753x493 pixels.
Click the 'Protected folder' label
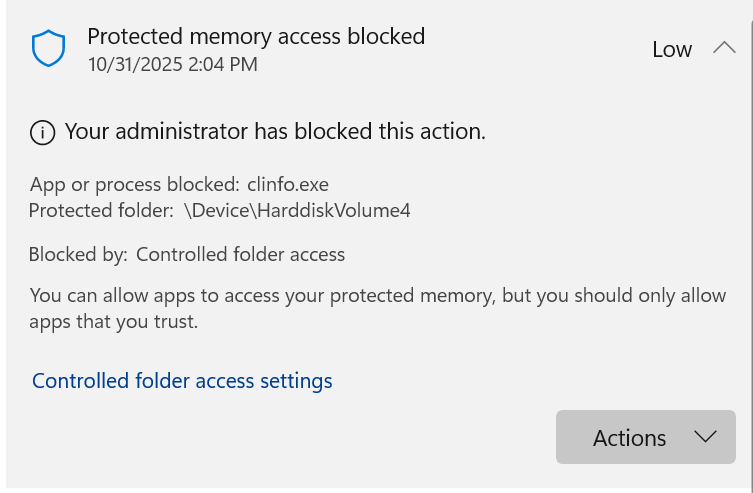pos(101,210)
